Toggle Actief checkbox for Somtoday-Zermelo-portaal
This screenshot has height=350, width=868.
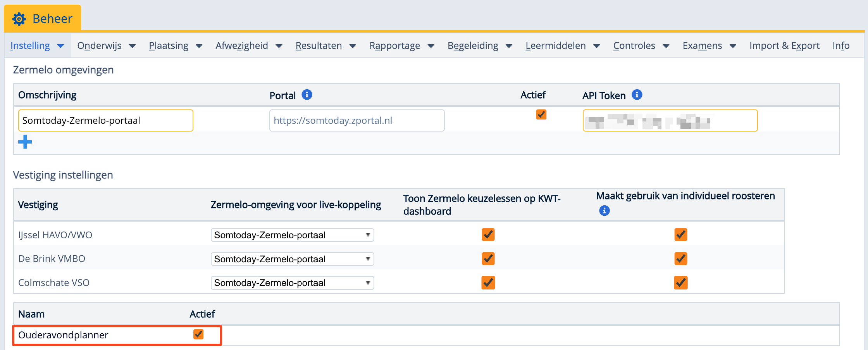[541, 114]
